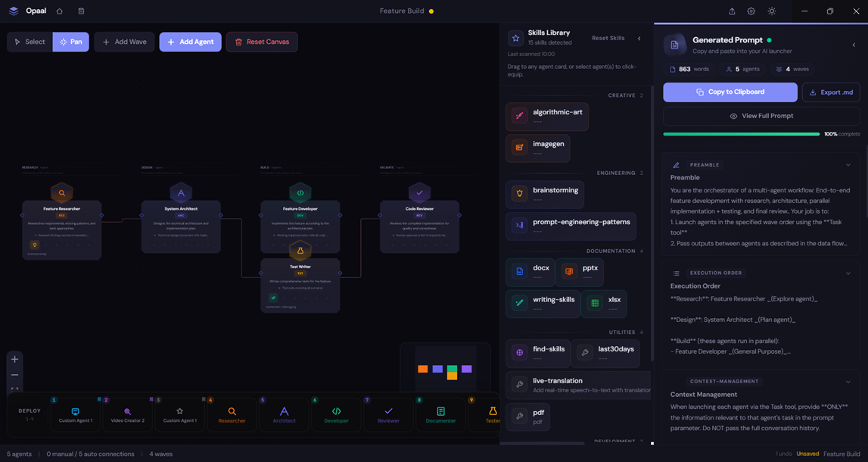
Task: Collapse the Skills Library panel chevron
Action: coord(639,38)
